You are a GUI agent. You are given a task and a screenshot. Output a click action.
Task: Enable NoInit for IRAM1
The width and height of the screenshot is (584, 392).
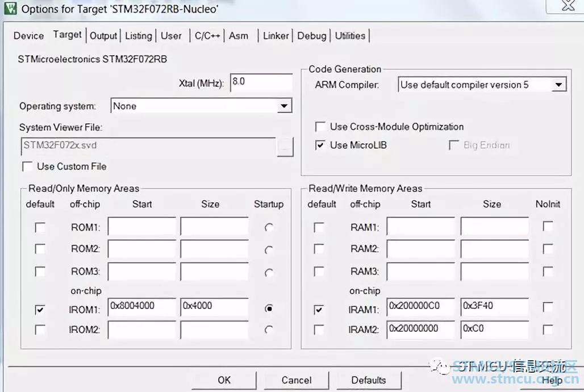[x=548, y=307]
